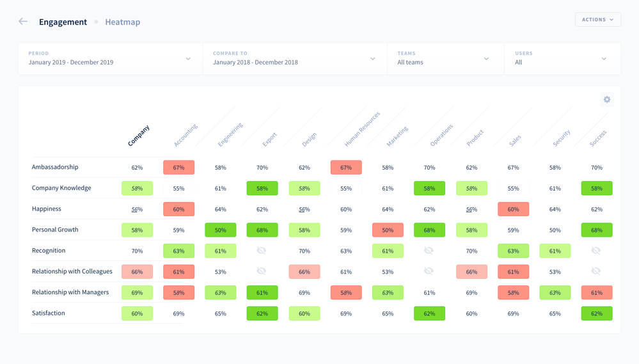Click hidden-eye icon for Success Relationship with Colleagues
The image size is (639, 364).
(x=596, y=271)
